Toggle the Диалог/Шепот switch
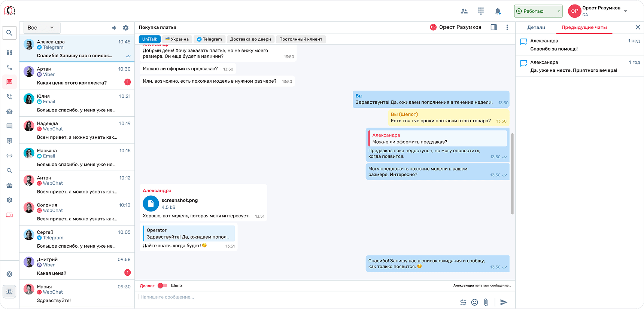 (162, 285)
